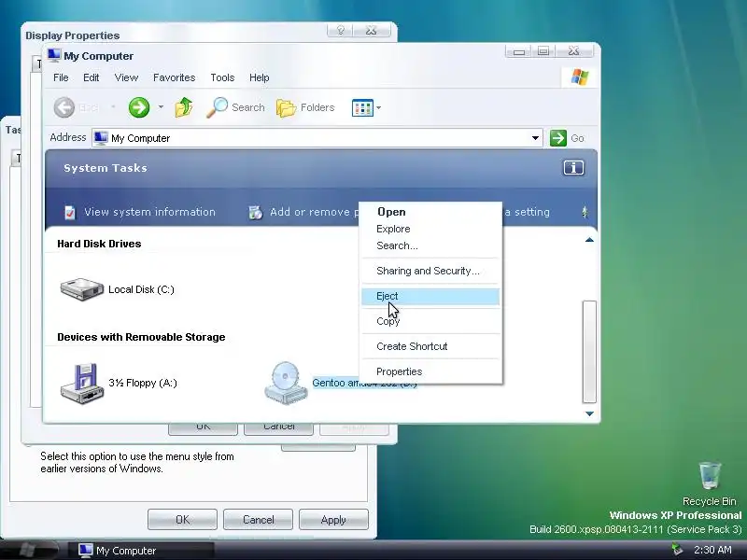The width and height of the screenshot is (747, 560).
Task: Click Devices with Removable Storage header
Action: [141, 337]
